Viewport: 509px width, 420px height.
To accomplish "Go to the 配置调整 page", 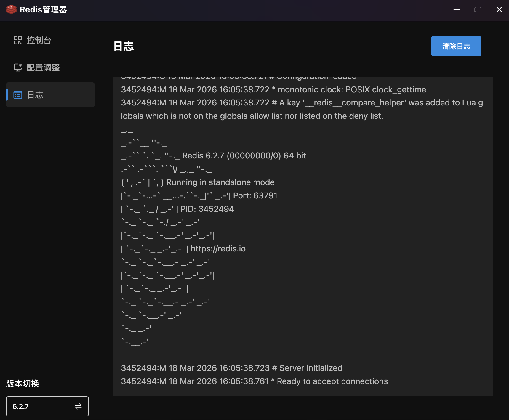I will click(50, 68).
